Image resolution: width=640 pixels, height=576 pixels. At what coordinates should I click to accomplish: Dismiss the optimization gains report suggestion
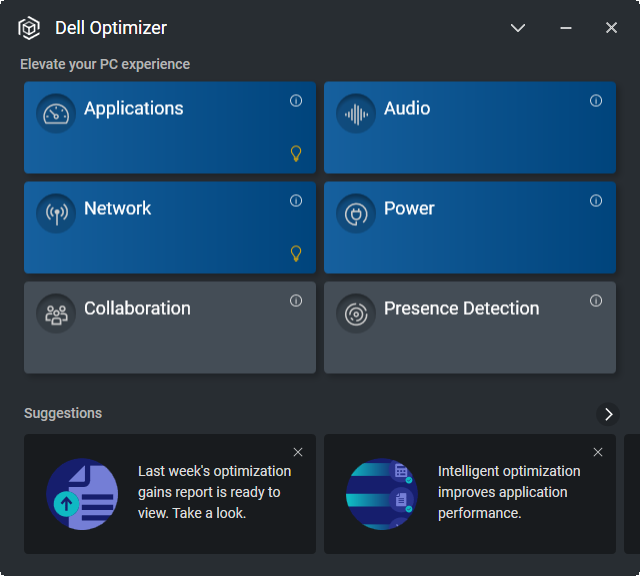tap(298, 452)
